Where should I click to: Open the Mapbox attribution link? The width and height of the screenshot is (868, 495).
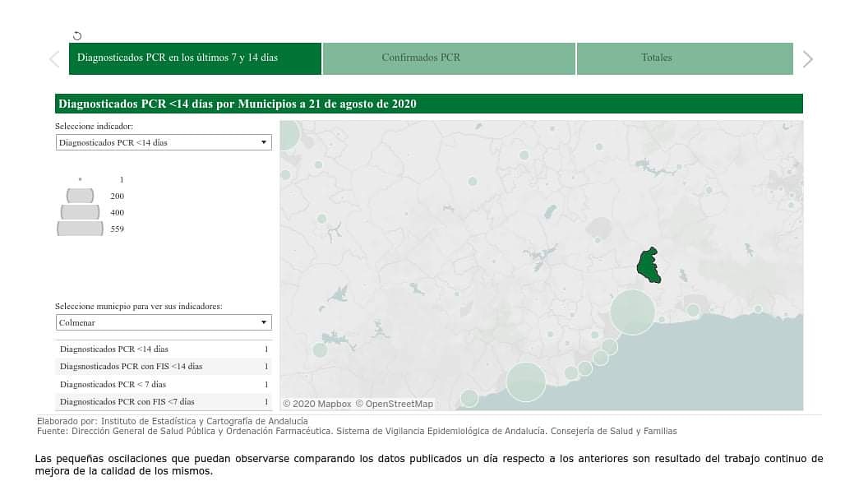[316, 404]
